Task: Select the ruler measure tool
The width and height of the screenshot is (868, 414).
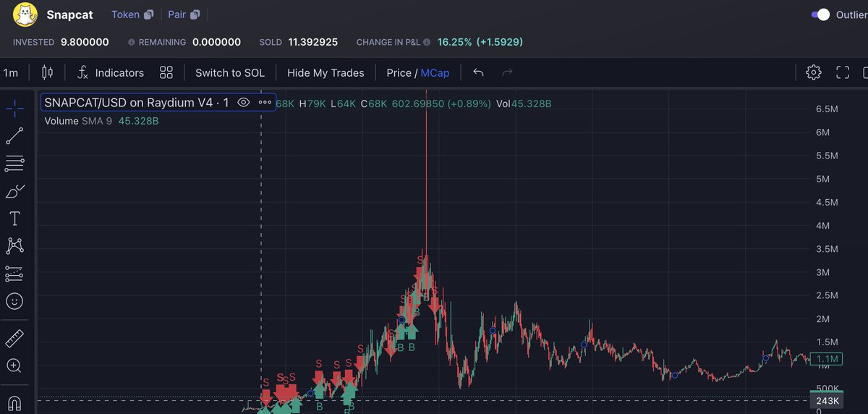Action: pos(14,338)
